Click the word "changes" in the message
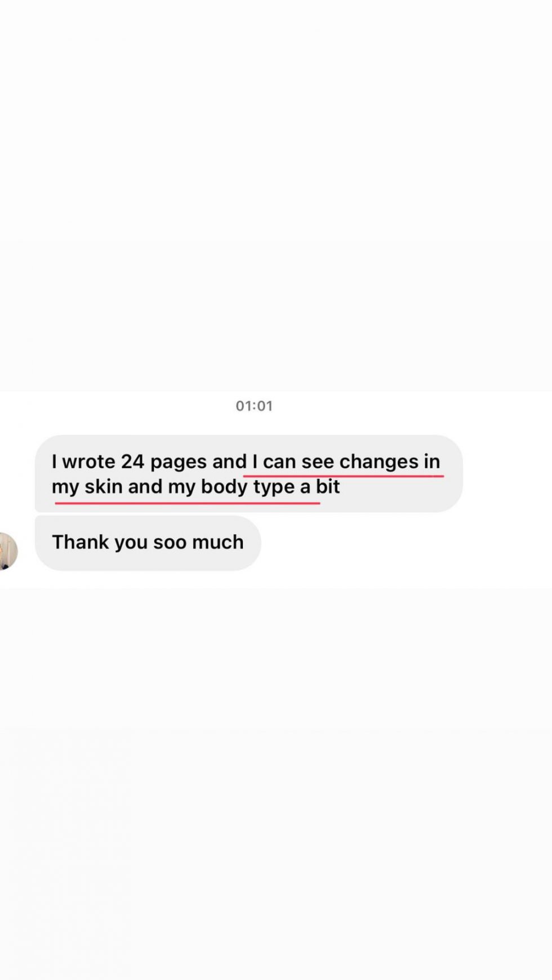Viewport: 552px width, 980px height. point(379,463)
